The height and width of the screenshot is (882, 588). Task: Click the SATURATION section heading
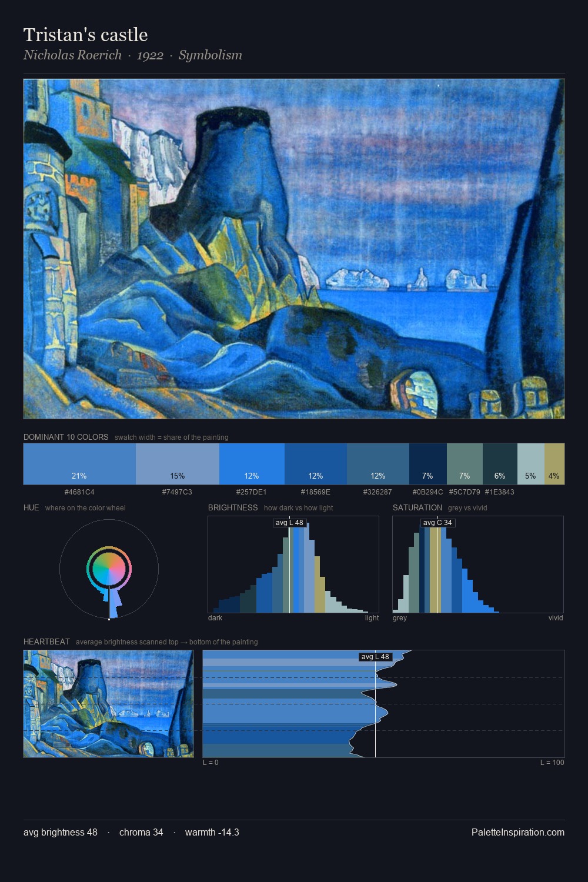[x=417, y=507]
